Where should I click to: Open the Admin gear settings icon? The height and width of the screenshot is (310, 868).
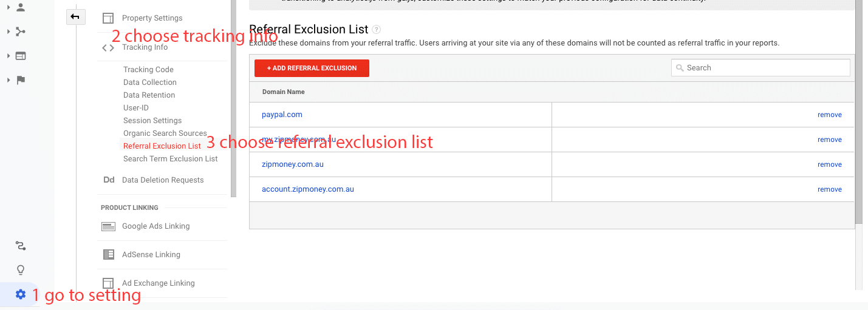click(x=21, y=294)
